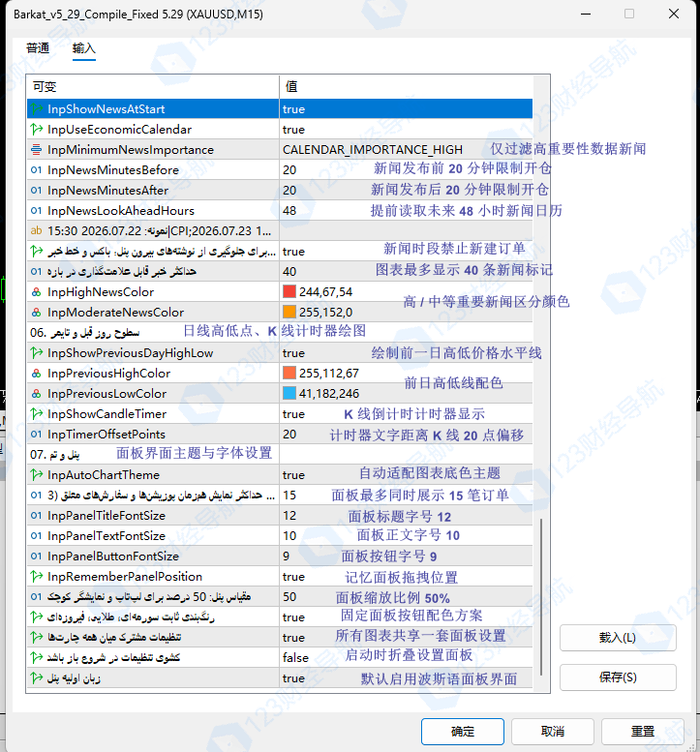Confirm settings with the 确定 button
This screenshot has height=752, width=700.
pyautogui.click(x=463, y=732)
